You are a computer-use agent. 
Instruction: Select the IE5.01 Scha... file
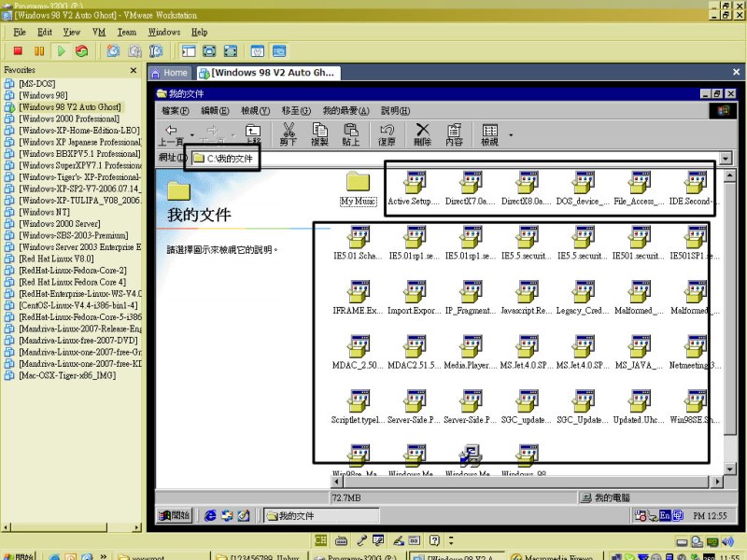(x=359, y=244)
